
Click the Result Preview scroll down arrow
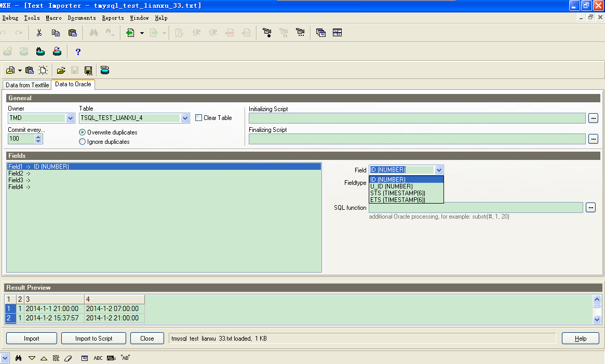[x=597, y=319]
